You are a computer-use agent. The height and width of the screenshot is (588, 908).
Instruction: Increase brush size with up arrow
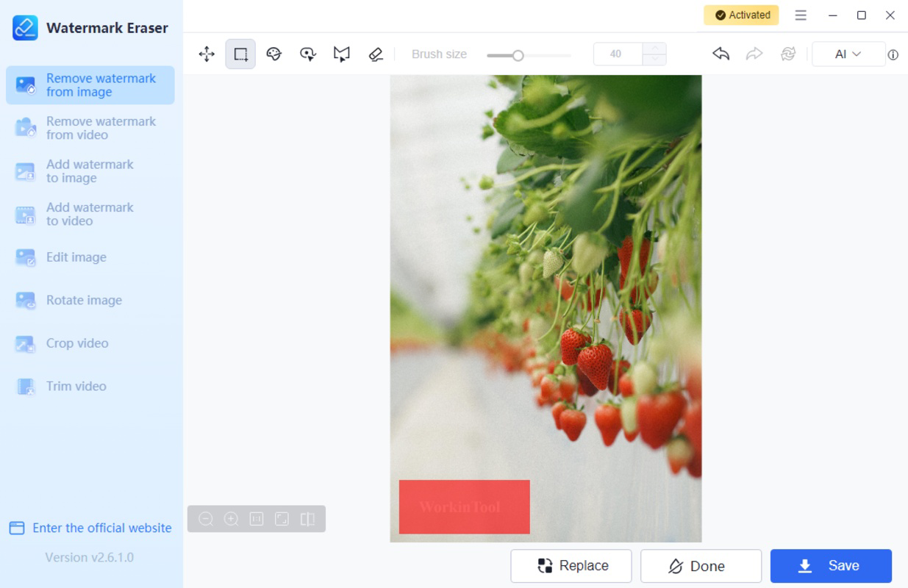click(654, 49)
